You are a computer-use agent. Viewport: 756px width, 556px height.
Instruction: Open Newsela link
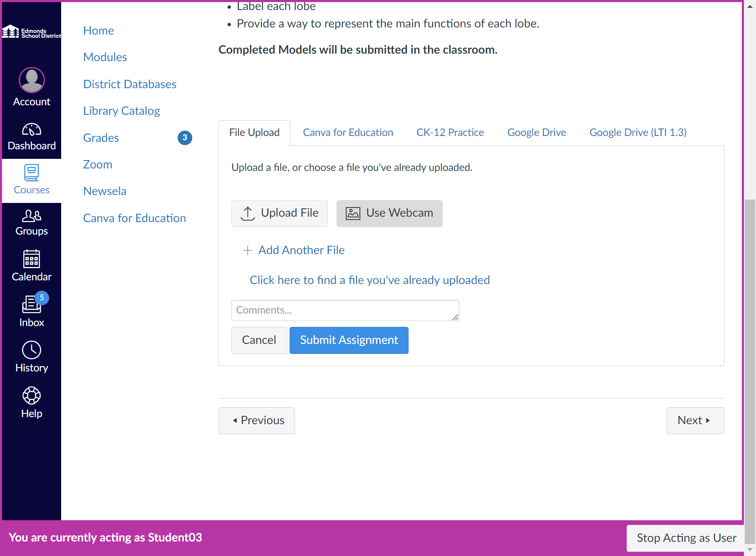[x=105, y=191]
